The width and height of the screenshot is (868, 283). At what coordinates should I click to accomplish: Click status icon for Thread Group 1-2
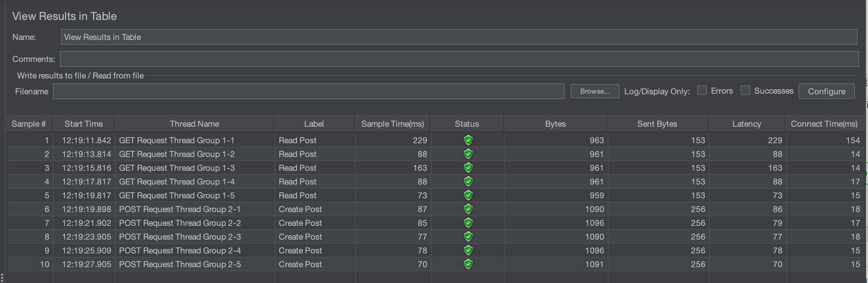point(468,154)
